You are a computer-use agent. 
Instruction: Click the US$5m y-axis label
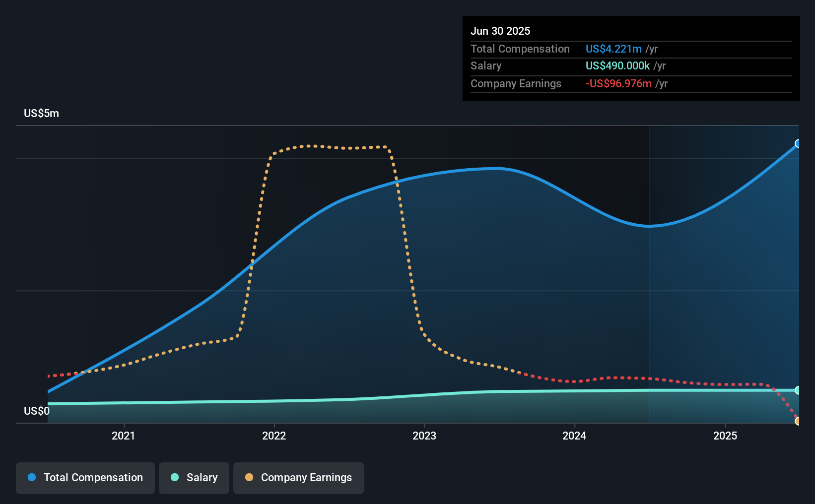41,113
